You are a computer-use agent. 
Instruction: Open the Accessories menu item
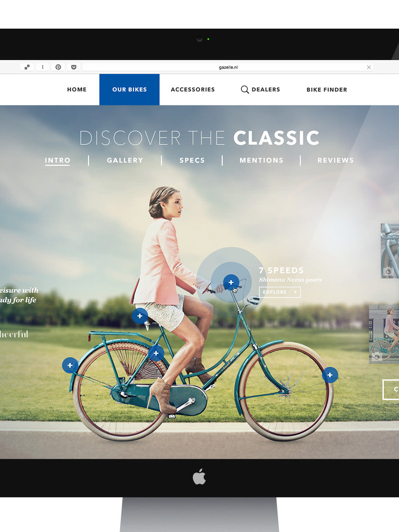193,90
